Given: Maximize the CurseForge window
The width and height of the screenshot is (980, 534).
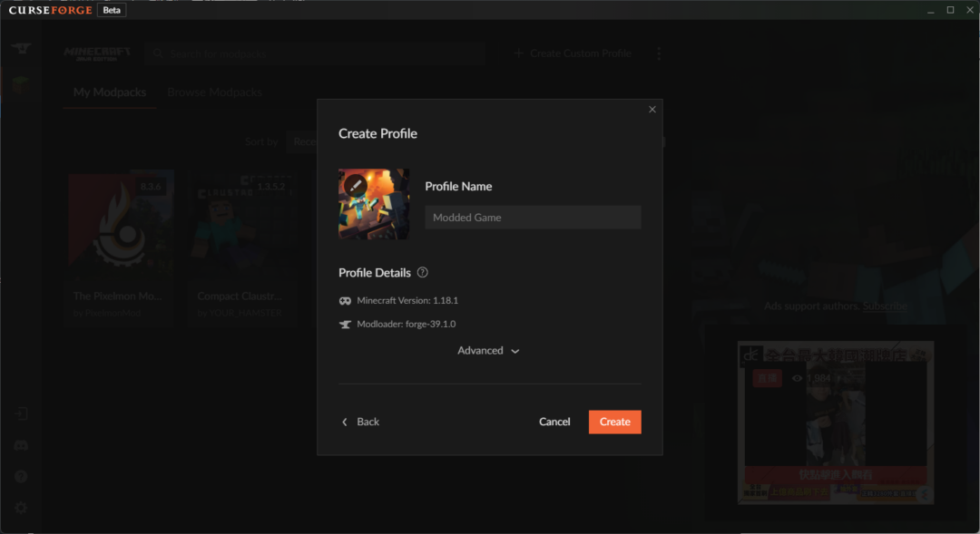Looking at the screenshot, I should tap(951, 10).
